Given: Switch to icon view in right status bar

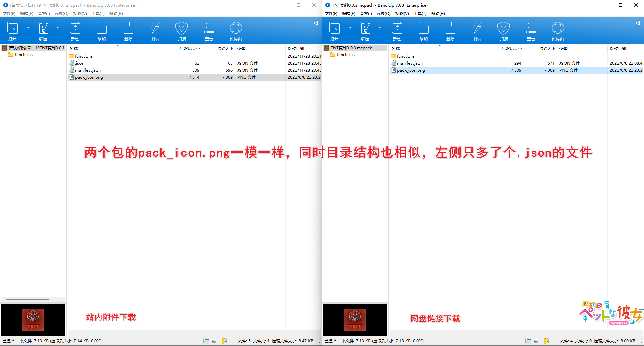Looking at the screenshot, I should 536,341.
